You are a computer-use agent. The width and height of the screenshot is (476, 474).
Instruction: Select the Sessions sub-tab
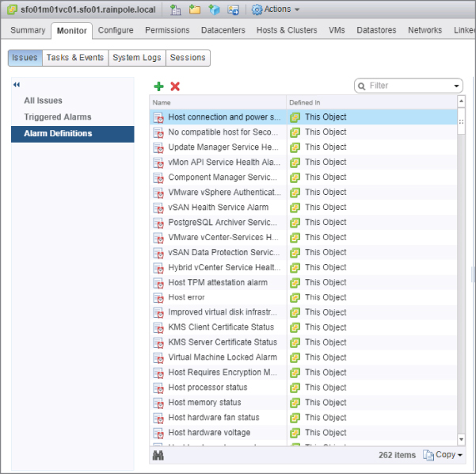[188, 58]
